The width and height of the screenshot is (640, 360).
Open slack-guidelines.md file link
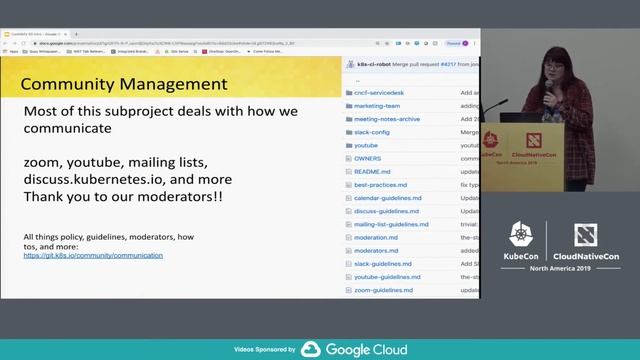tap(383, 264)
